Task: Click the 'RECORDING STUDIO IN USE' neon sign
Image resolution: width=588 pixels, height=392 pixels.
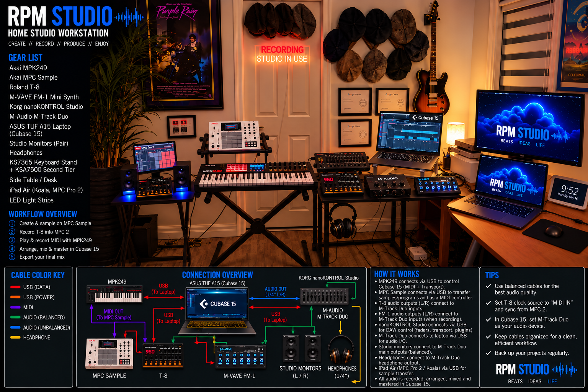Action: pyautogui.click(x=282, y=54)
